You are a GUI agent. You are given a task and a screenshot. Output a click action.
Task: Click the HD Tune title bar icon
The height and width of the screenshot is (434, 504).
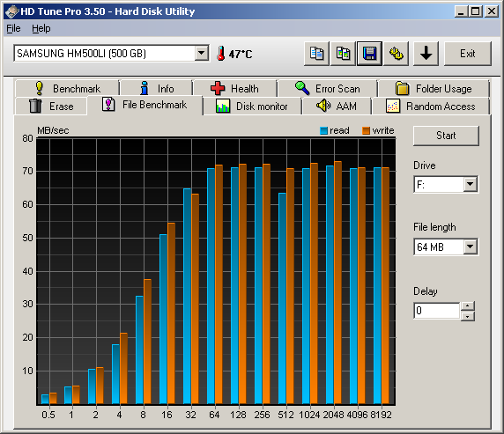coord(11,11)
